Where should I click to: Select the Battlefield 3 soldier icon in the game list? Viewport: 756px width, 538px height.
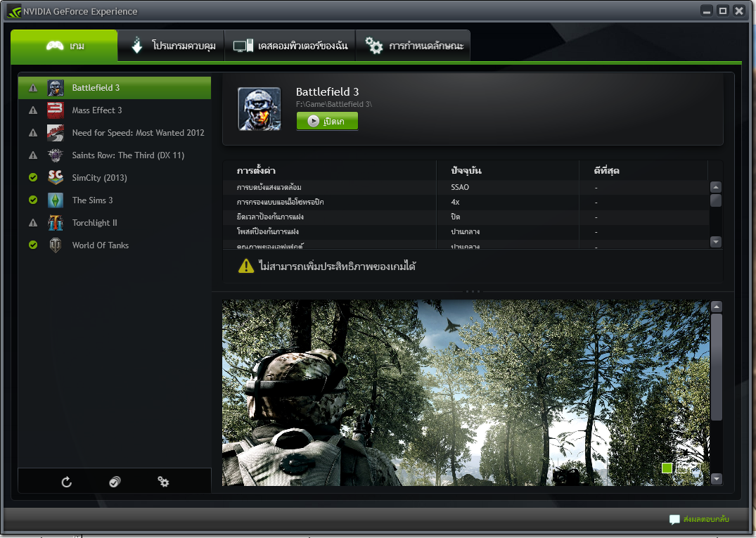click(56, 88)
